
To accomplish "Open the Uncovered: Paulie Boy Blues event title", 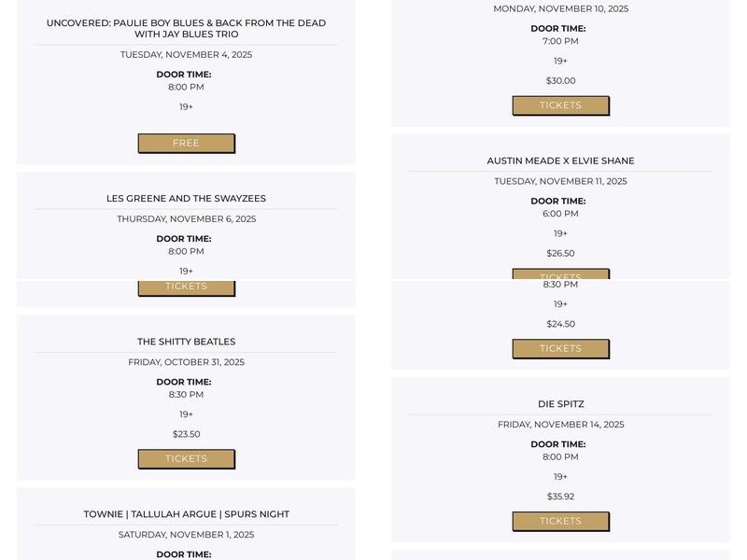I will click(x=186, y=28).
